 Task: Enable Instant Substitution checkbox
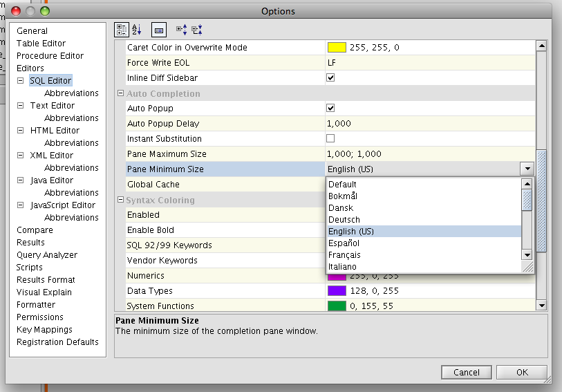point(330,138)
